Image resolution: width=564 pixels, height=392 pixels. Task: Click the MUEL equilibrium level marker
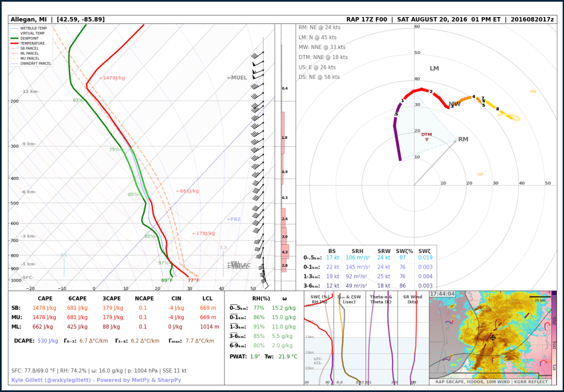(x=238, y=78)
